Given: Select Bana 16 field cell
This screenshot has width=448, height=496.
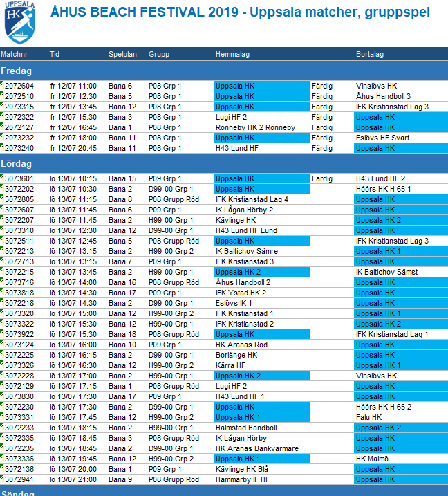Looking at the screenshot, I should tap(122, 282).
